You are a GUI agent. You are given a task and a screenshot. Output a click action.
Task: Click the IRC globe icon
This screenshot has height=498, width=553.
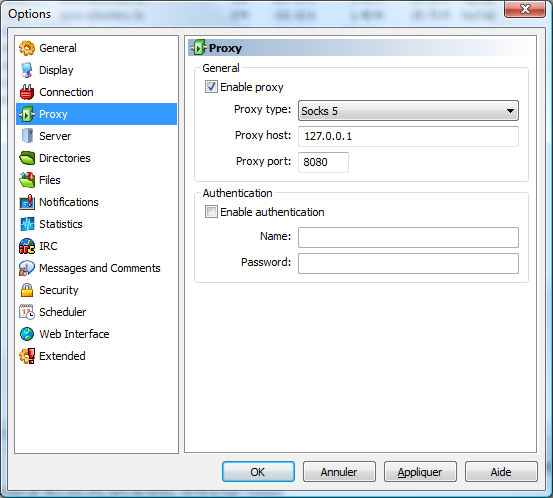click(x=27, y=246)
